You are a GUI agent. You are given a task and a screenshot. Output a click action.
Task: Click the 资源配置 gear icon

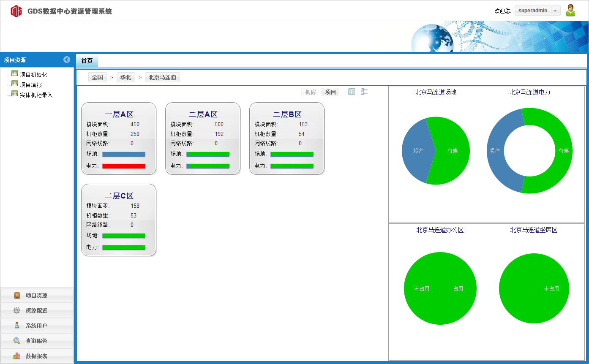[16, 310]
